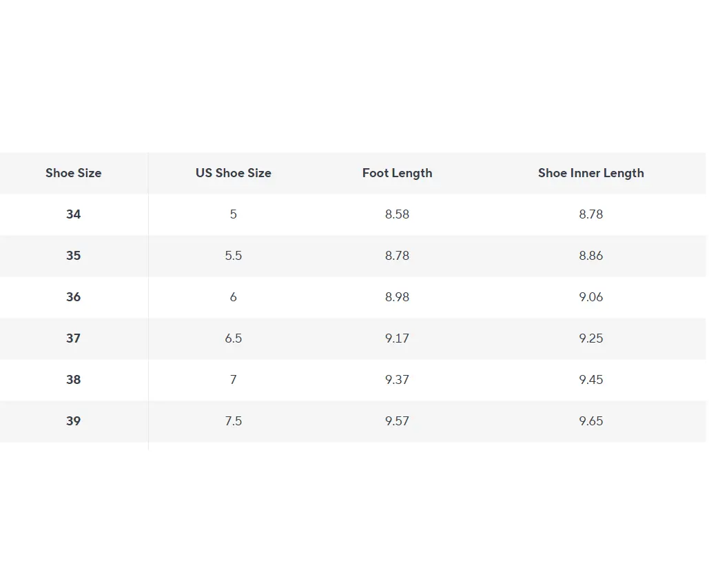Select the Shoe Inner Length header

point(590,173)
